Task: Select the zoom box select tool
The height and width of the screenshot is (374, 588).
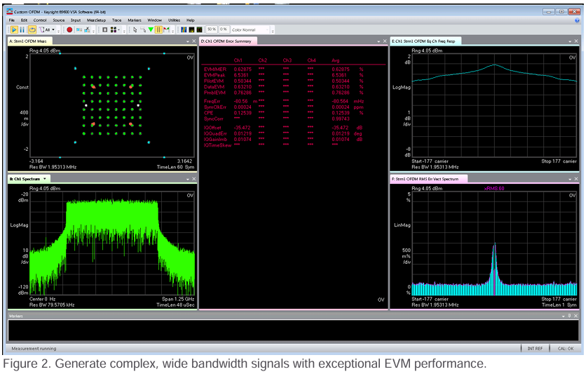Action: click(x=143, y=29)
